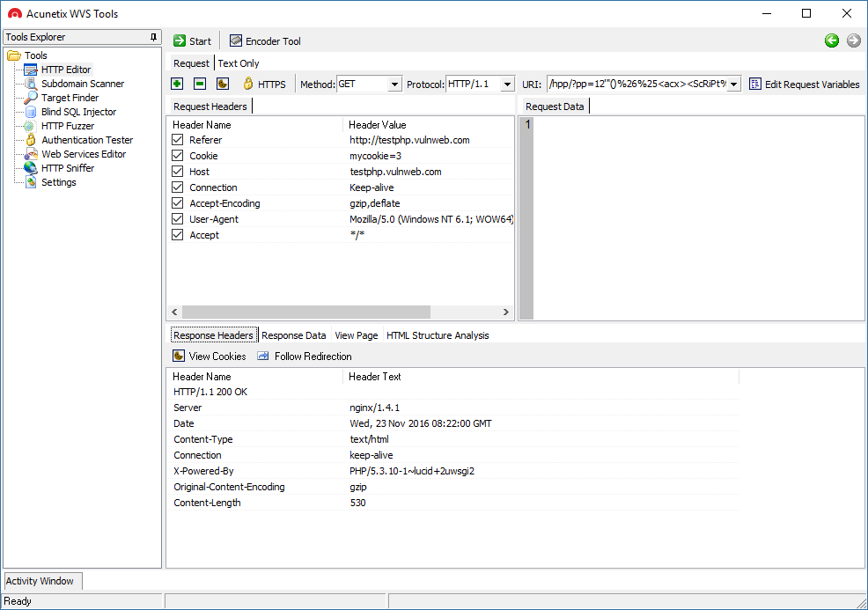Select HTTP Editor in the tools tree
This screenshot has height=610, width=868.
(x=66, y=70)
